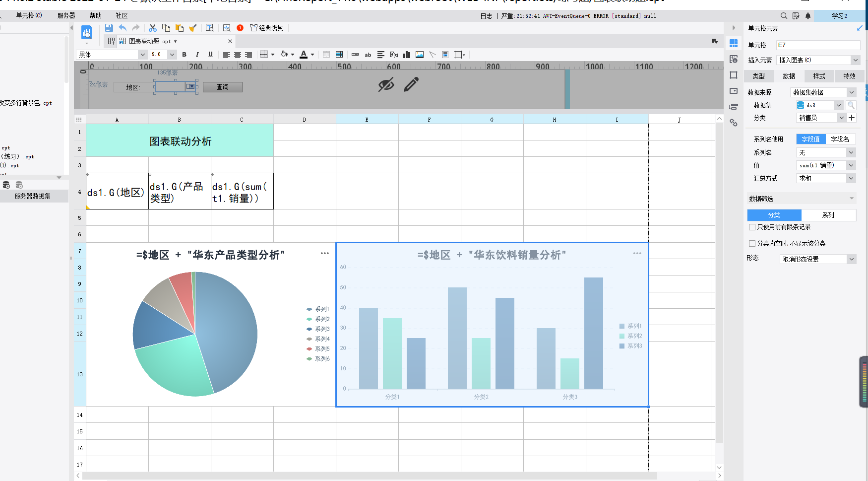Click the Insert formula F(x) icon
Image resolution: width=868 pixels, height=481 pixels.
coord(394,55)
